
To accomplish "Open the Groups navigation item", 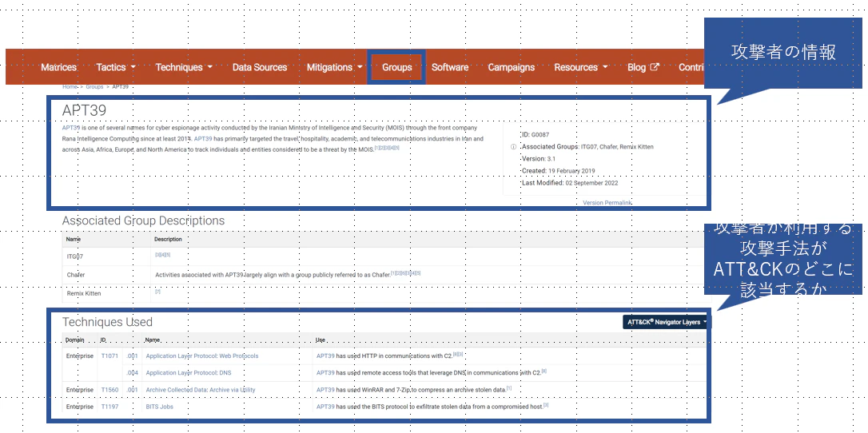I will 397,67.
